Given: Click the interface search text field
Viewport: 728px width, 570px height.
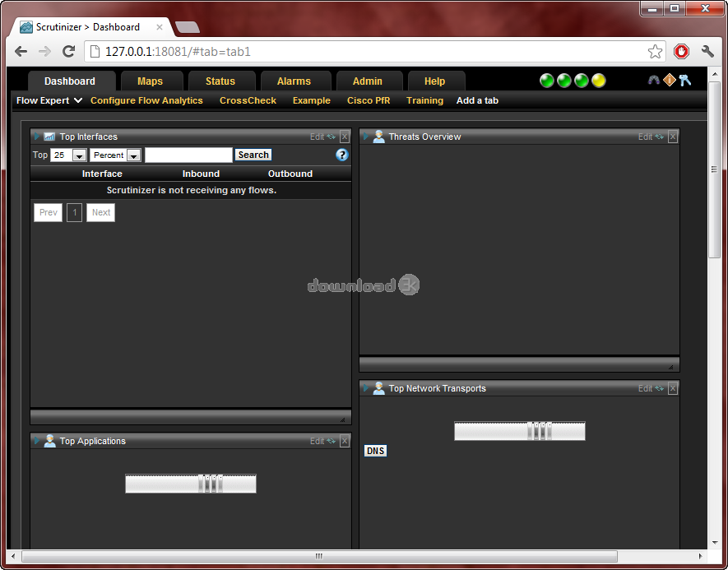Looking at the screenshot, I should pos(188,155).
